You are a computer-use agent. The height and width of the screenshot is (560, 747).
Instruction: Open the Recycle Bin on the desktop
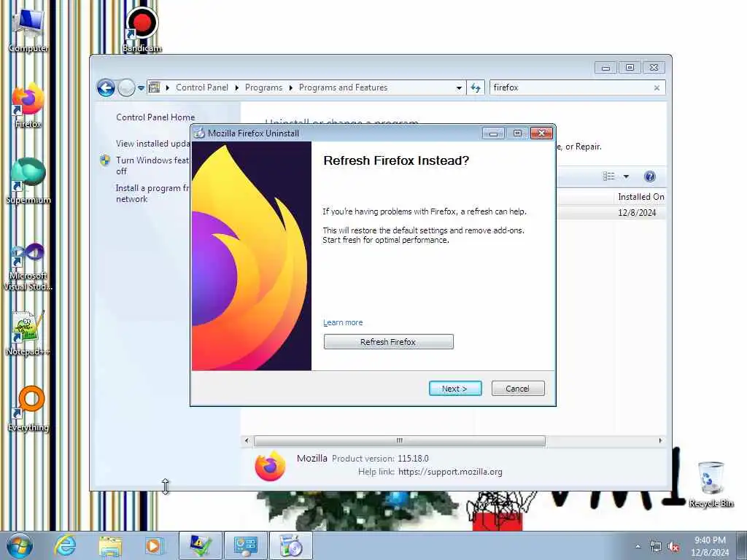click(711, 484)
